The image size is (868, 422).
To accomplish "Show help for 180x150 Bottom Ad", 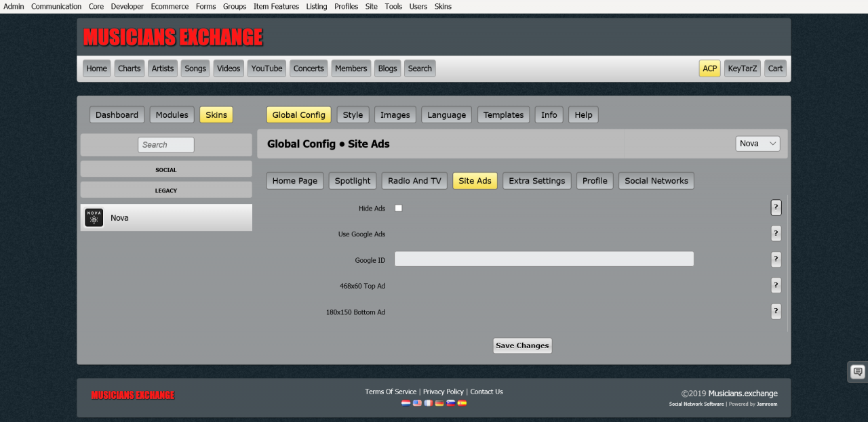I will click(776, 312).
